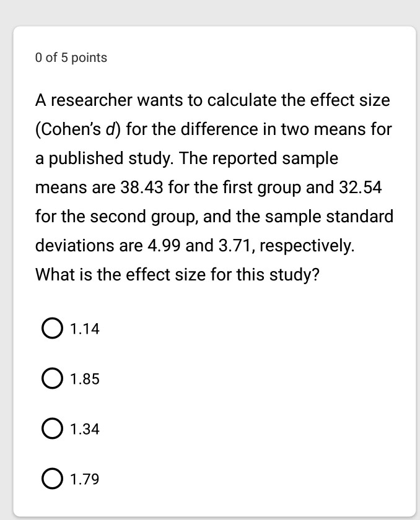This screenshot has width=420, height=520.
Task: Pick the 1.79 radio button
Action: tap(52, 479)
